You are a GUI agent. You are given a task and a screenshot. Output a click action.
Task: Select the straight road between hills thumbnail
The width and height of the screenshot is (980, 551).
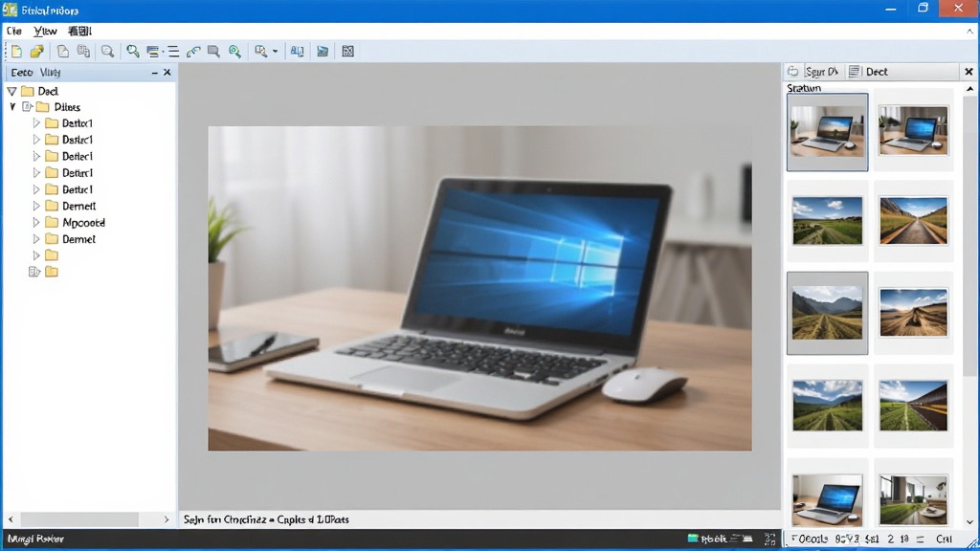coord(913,221)
